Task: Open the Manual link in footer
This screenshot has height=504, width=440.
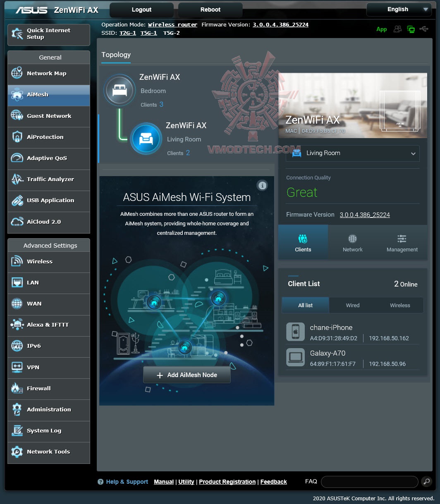Action: 164,482
